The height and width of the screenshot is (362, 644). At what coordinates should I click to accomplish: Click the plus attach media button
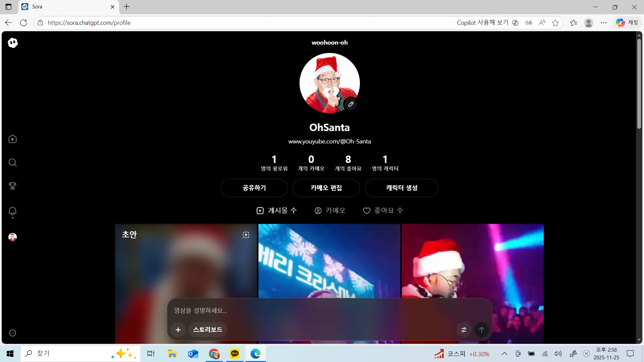coord(178,330)
